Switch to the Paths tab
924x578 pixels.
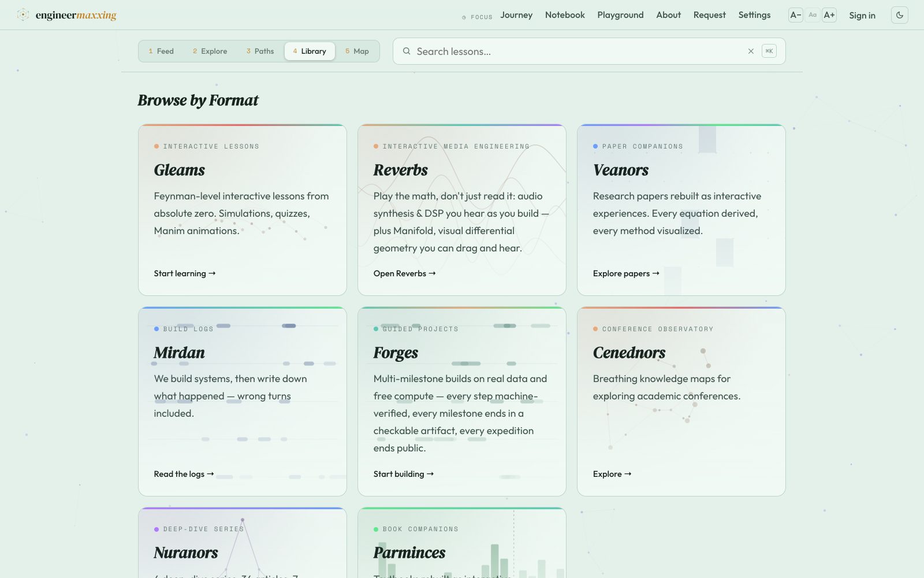(x=260, y=51)
